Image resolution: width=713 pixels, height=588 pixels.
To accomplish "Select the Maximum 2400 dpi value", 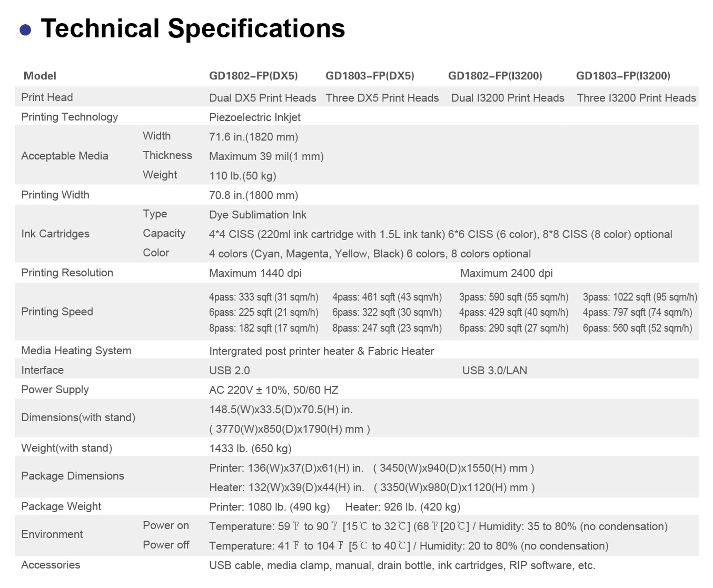I will 506,273.
